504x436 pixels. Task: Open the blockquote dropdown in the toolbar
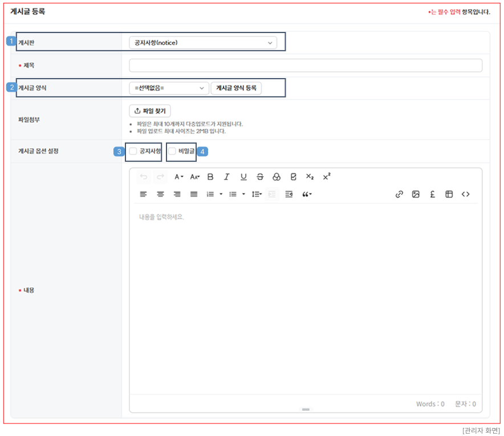(307, 194)
